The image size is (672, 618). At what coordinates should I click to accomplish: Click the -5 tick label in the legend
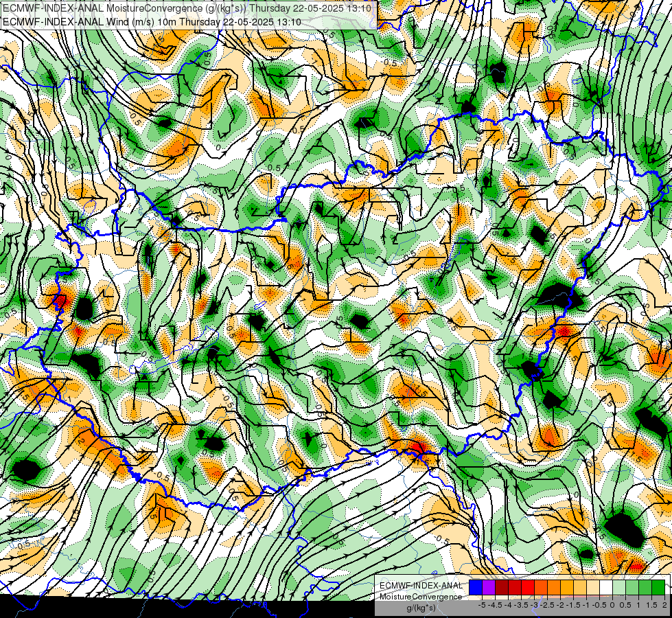(x=482, y=605)
